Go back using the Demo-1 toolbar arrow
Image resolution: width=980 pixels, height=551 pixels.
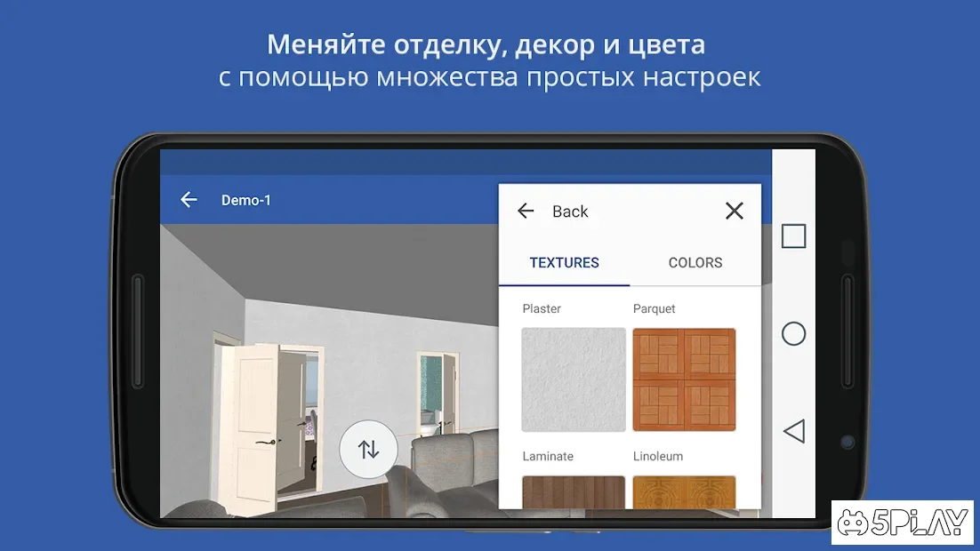coord(189,199)
